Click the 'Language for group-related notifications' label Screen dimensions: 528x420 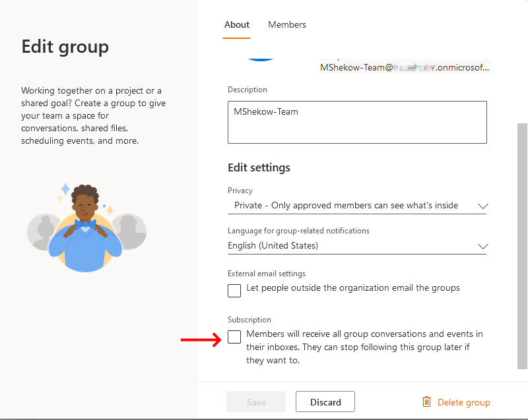click(298, 231)
